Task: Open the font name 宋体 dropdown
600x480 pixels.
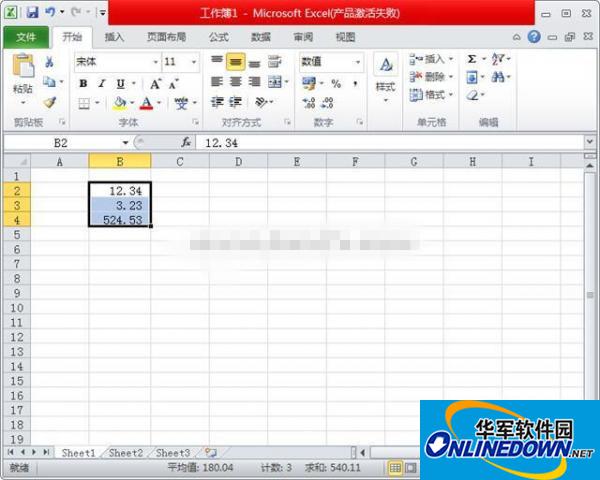Action: [155, 62]
